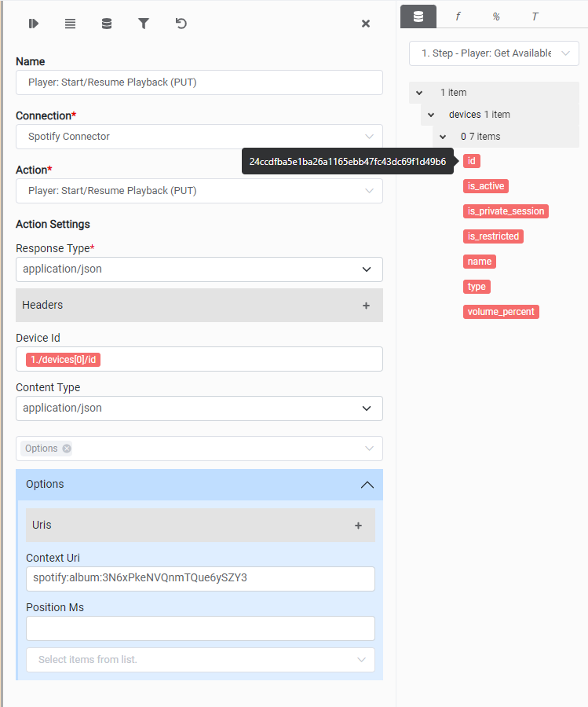Click the filter funnel icon
Image resolution: width=588 pixels, height=707 pixels.
144,24
